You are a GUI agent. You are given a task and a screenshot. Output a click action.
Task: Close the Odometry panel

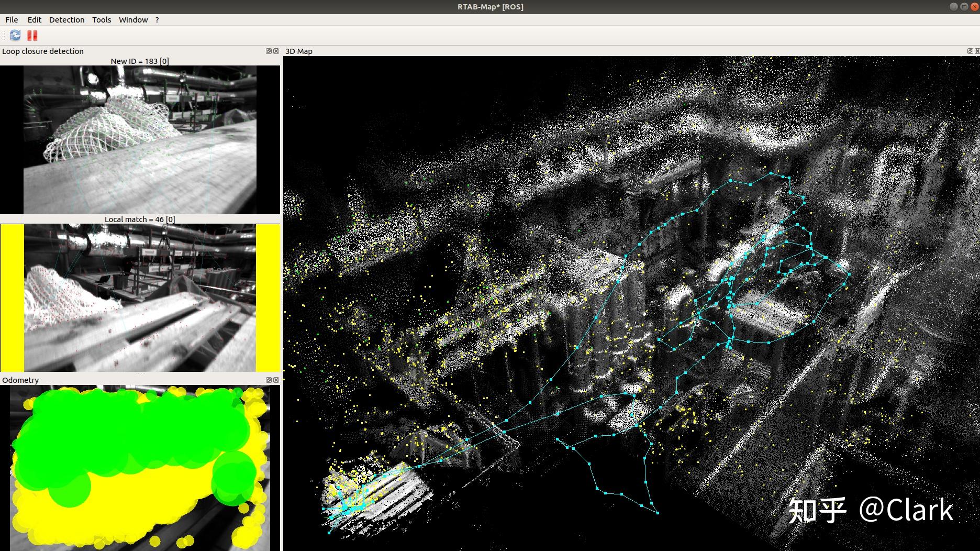tap(276, 380)
